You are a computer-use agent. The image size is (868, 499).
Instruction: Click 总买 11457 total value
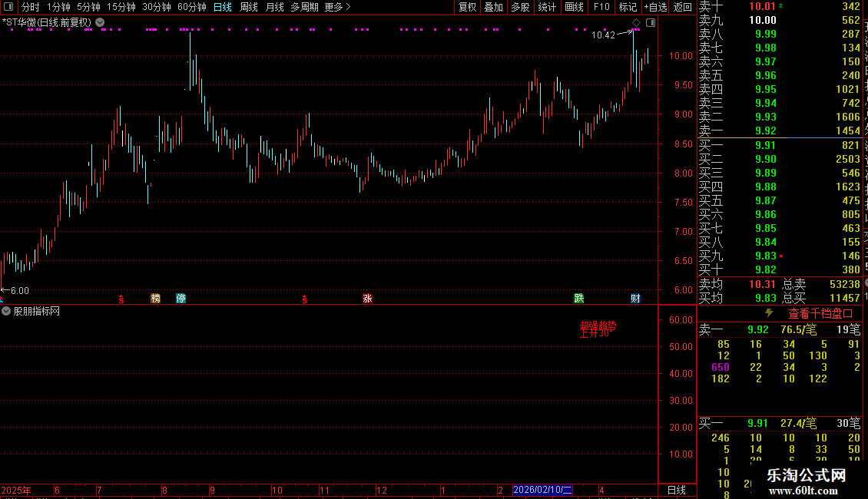845,298
